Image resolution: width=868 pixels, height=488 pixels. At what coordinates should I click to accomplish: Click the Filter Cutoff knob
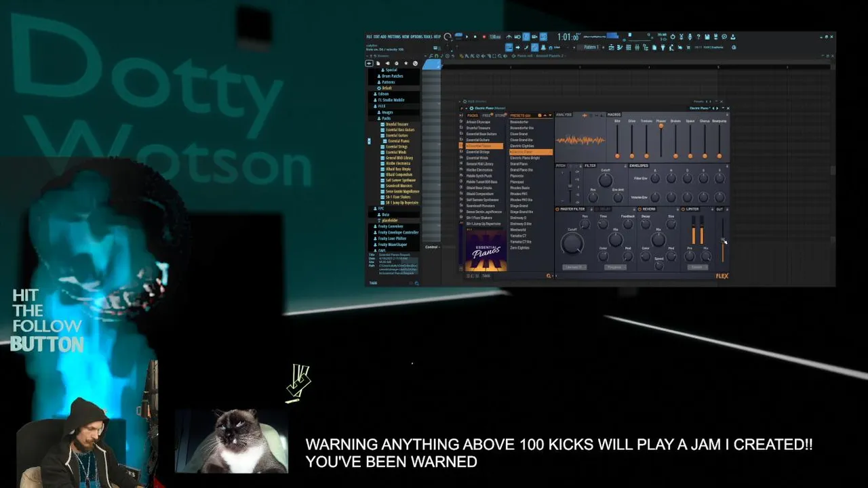pyautogui.click(x=606, y=180)
